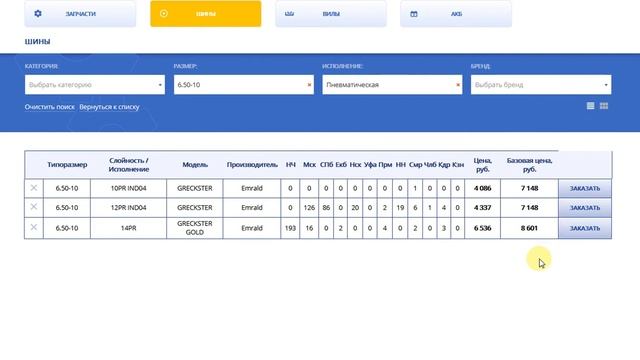
Task: Click the Мск column header
Action: [309, 164]
